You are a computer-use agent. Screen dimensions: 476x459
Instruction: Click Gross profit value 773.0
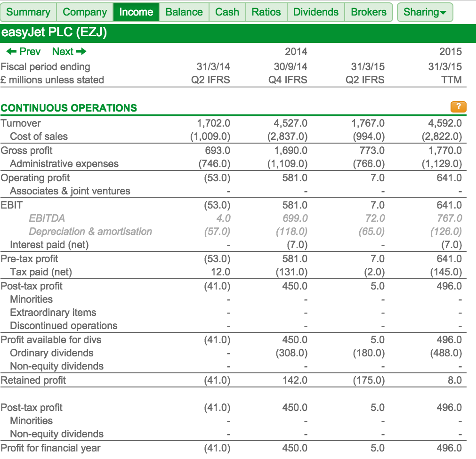[x=372, y=151]
